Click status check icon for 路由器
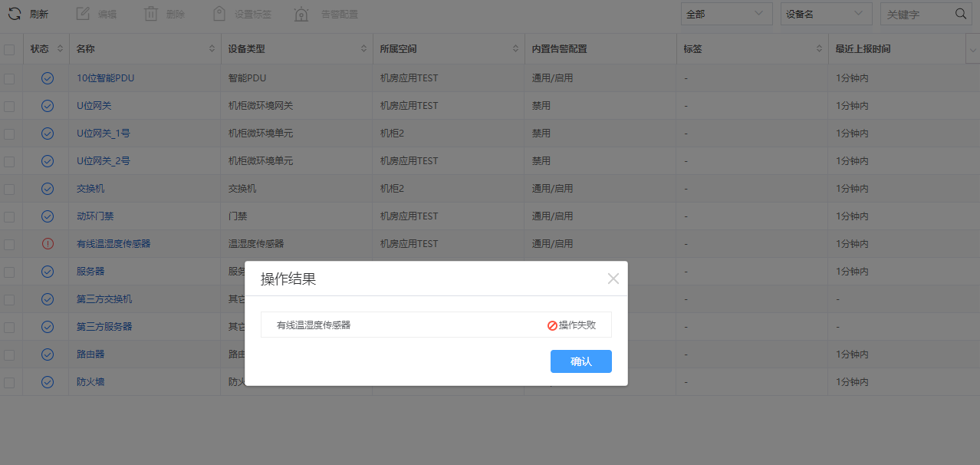The height and width of the screenshot is (465, 980). 48,355
